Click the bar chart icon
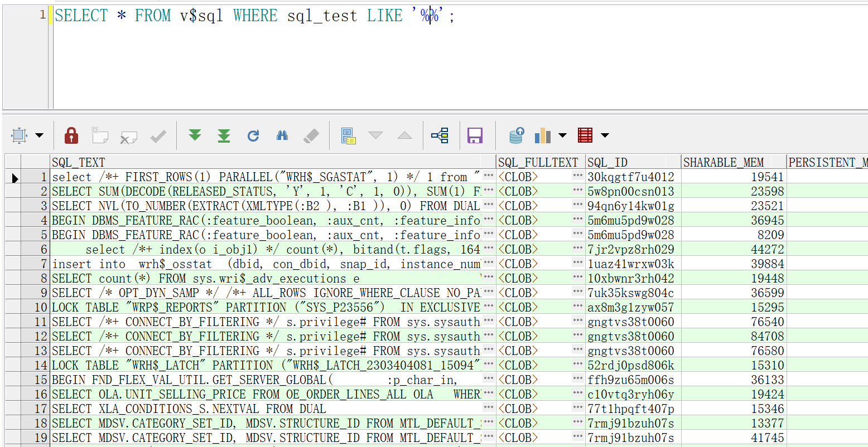 click(x=543, y=135)
